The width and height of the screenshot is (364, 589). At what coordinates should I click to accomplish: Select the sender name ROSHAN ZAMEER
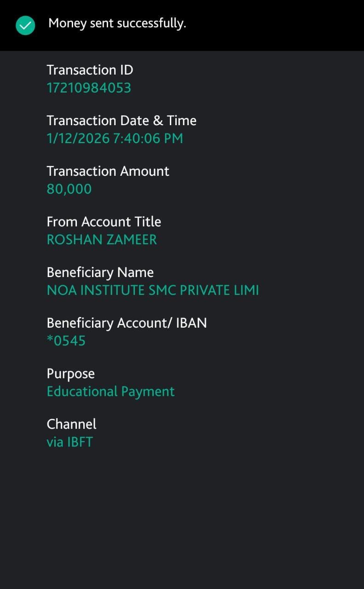pyautogui.click(x=102, y=240)
